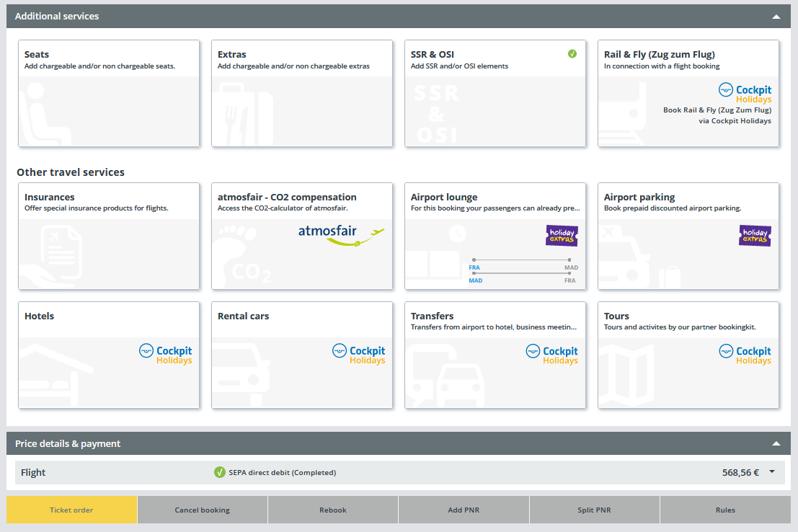The height and width of the screenshot is (532, 798).
Task: Click Cockpit Holidays logo in Rental cars tile
Action: pyautogui.click(x=359, y=355)
